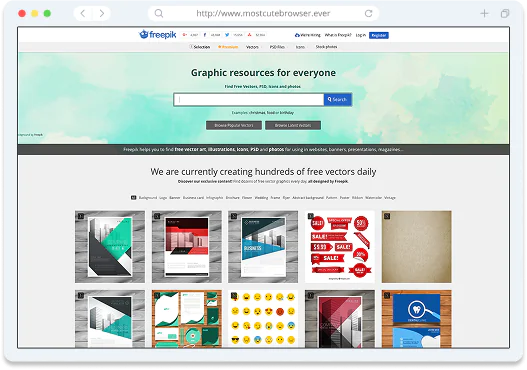The width and height of the screenshot is (527, 370).
Task: Focus the Freepik search input field
Action: tap(249, 99)
